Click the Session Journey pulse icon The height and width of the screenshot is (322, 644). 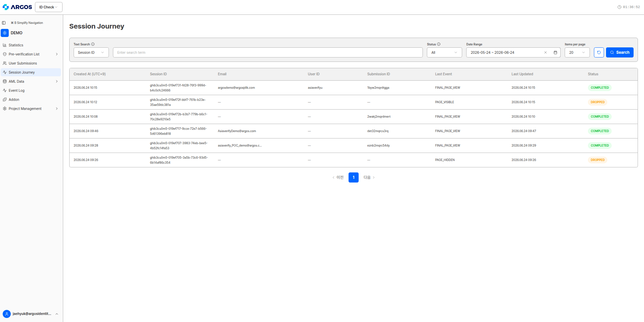[5, 72]
